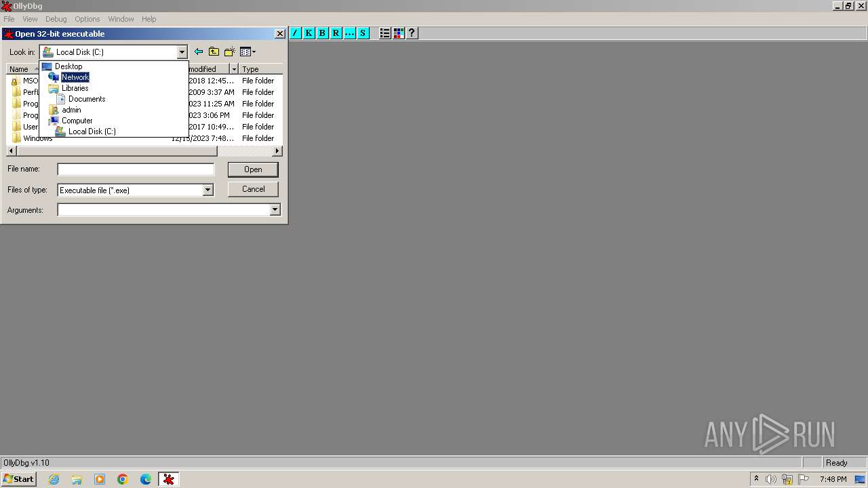Click file list scrollbar left arrow
The width and height of the screenshot is (868, 488).
click(11, 151)
